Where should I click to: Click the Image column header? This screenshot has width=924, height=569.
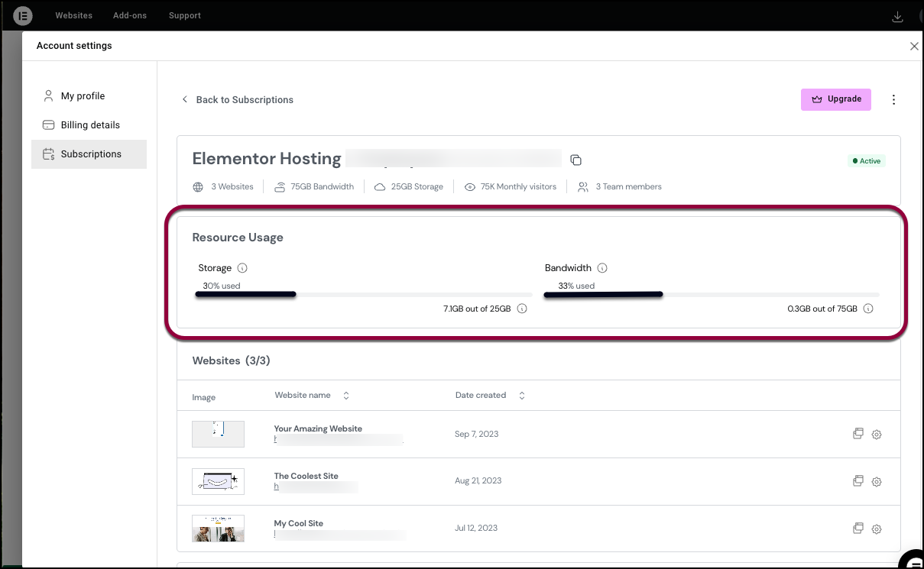pyautogui.click(x=203, y=397)
